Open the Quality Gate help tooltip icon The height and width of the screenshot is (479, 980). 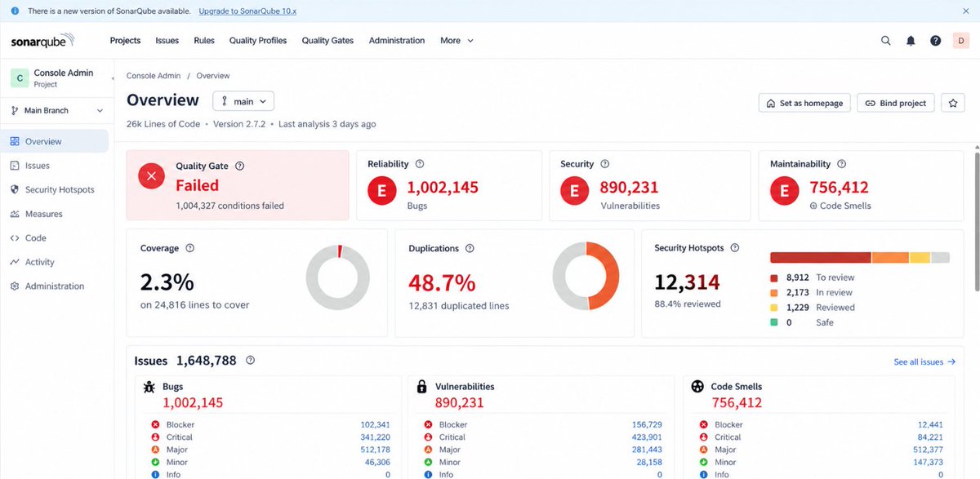click(240, 166)
